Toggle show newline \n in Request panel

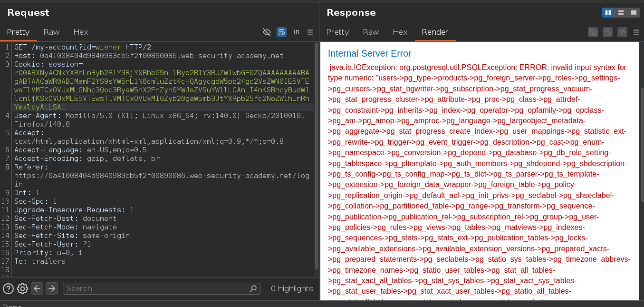point(297,32)
